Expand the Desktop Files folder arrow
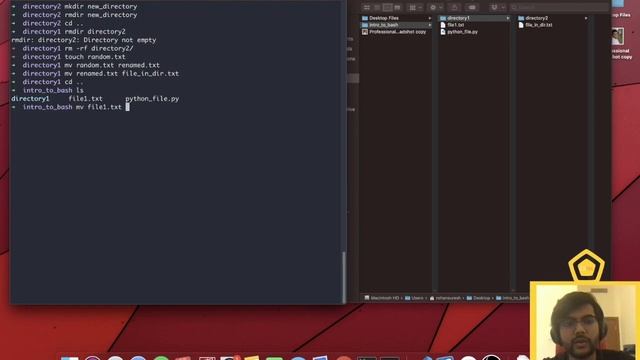640x360 pixels. coord(429,18)
